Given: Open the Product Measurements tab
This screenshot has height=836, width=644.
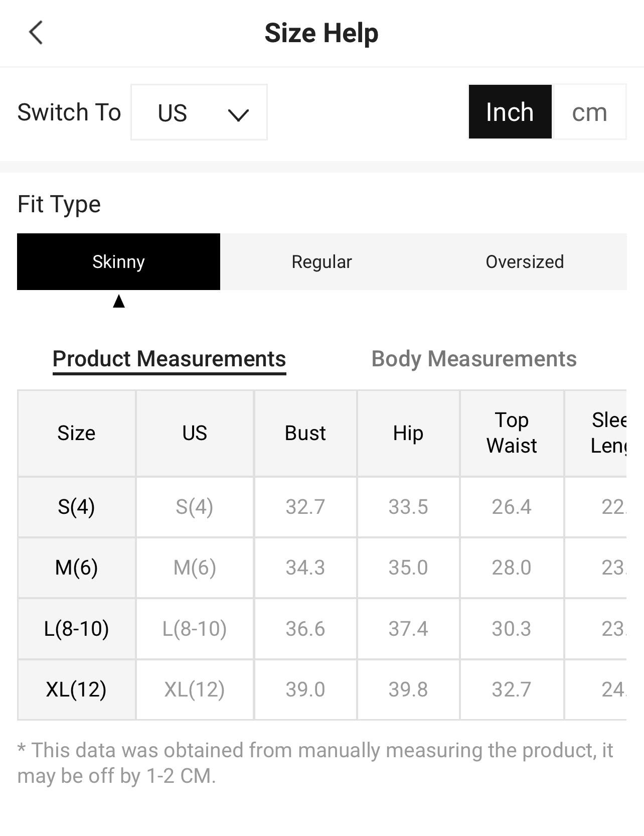Looking at the screenshot, I should point(170,360).
